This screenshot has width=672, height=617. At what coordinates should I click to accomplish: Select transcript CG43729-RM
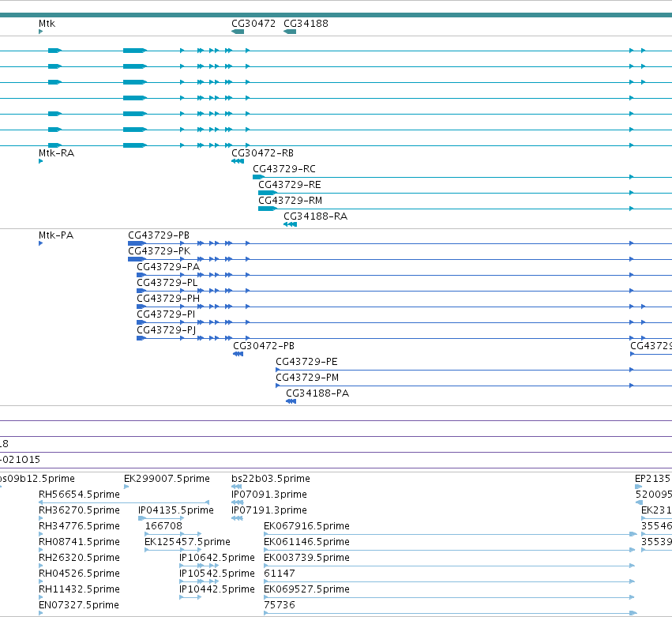pyautogui.click(x=290, y=201)
